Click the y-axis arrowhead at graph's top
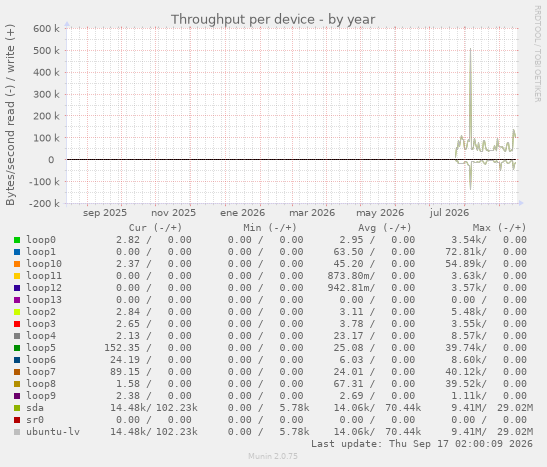This screenshot has width=547, height=467. [67, 24]
